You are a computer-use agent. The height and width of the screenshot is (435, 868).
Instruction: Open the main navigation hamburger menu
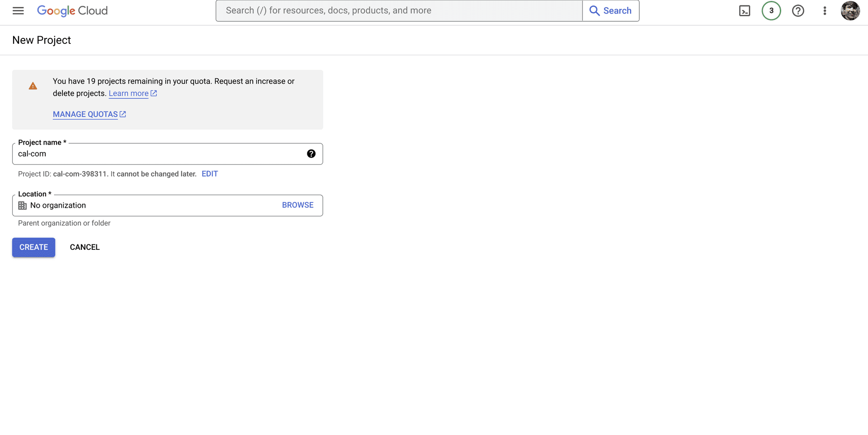click(18, 11)
